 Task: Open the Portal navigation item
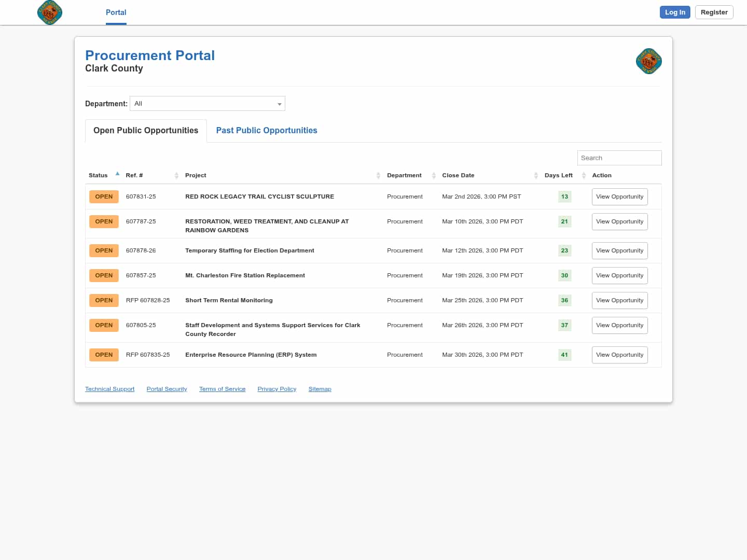pos(116,12)
